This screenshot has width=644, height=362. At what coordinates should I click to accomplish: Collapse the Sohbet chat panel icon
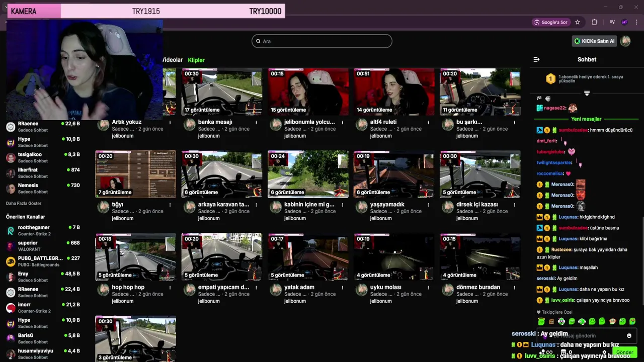pos(536,59)
